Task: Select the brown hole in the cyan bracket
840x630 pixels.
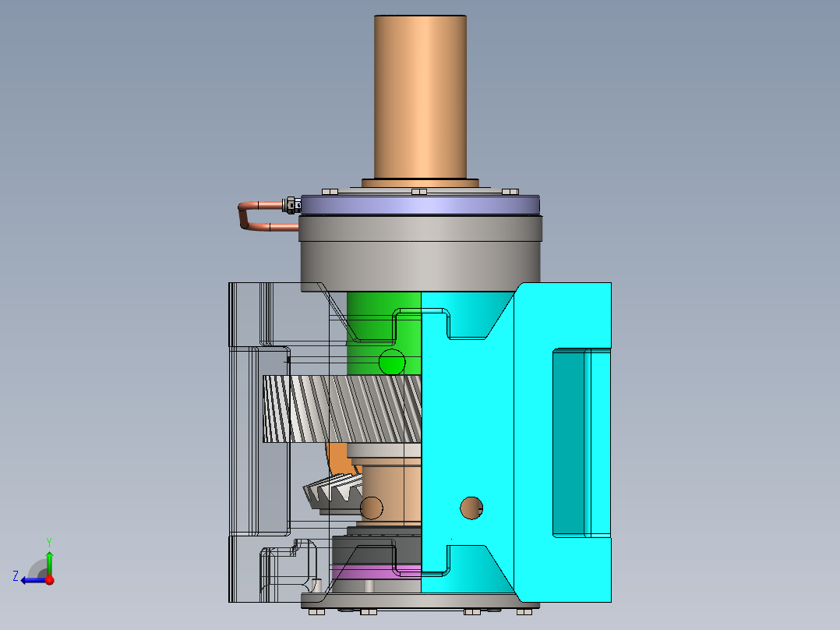Action: tap(471, 508)
